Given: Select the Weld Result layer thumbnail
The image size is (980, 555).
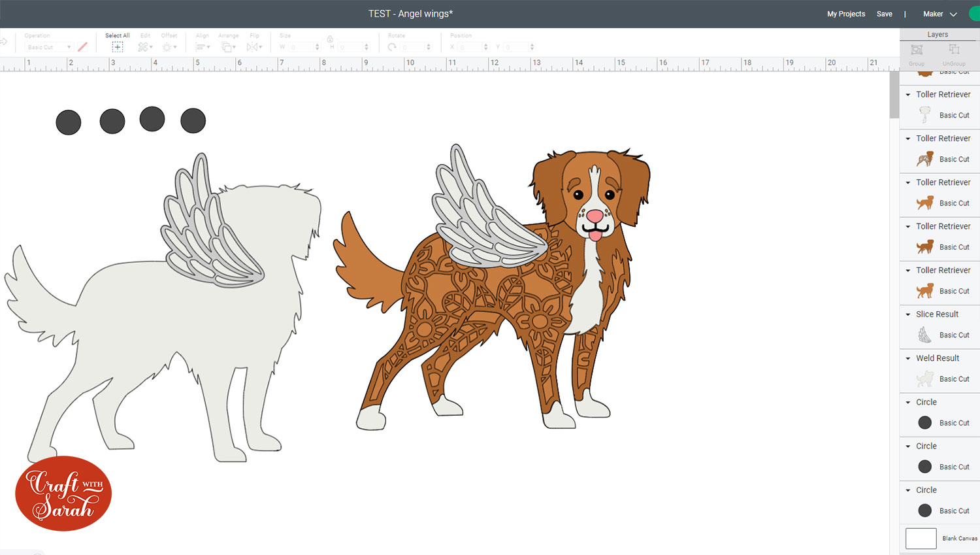Looking at the screenshot, I should pyautogui.click(x=924, y=379).
